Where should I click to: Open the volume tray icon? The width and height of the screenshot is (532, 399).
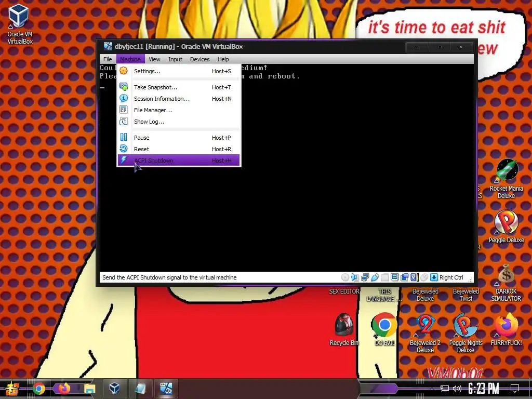pyautogui.click(x=457, y=389)
